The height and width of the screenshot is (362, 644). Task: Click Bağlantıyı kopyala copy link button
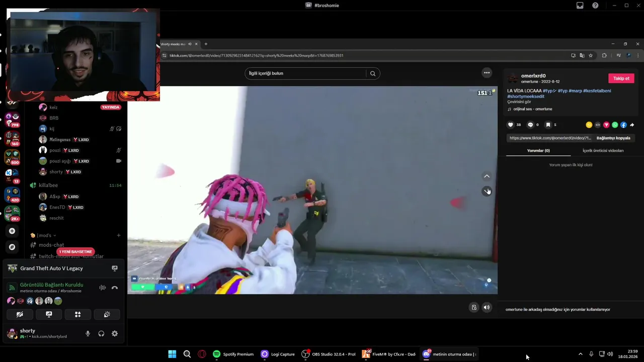tap(613, 138)
